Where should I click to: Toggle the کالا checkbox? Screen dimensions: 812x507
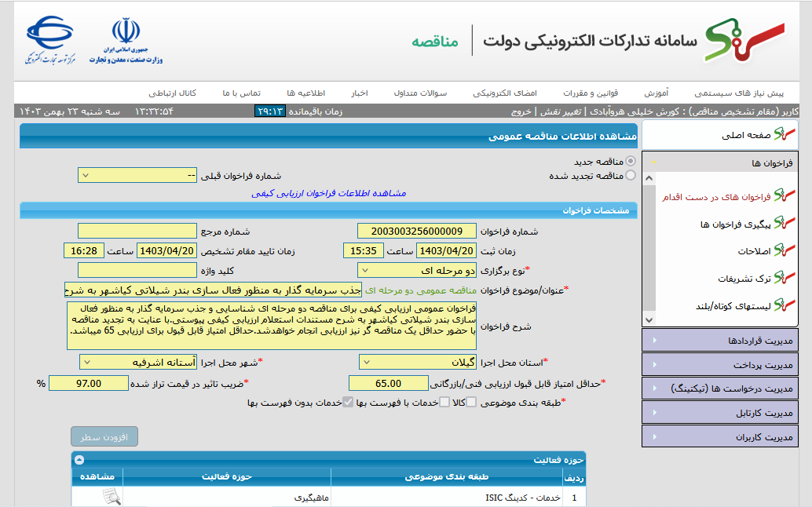click(x=471, y=402)
